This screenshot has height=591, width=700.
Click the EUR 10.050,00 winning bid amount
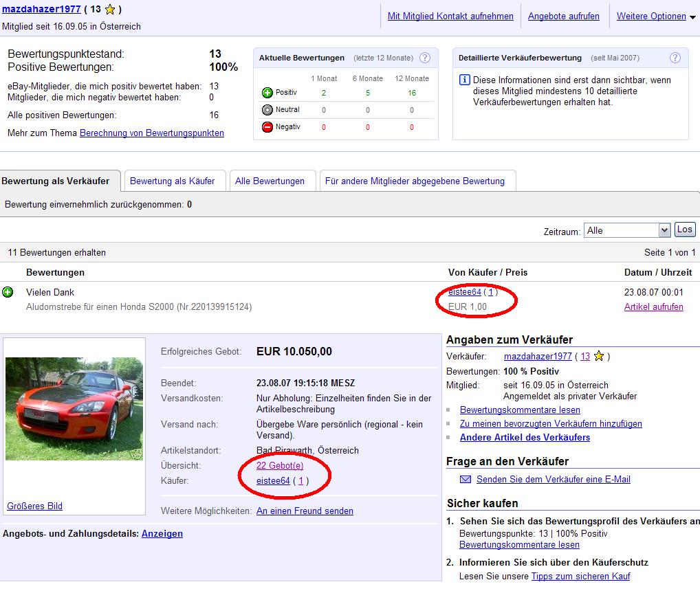294,351
